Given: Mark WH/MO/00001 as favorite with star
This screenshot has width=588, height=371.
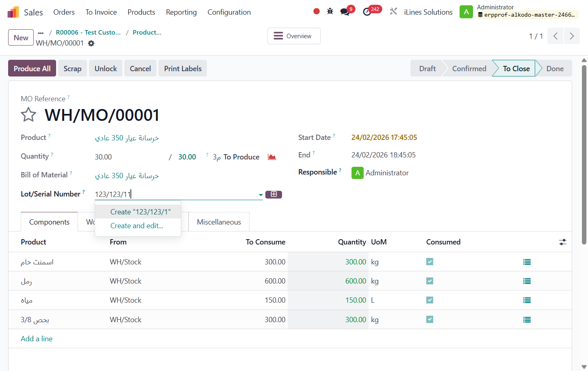Looking at the screenshot, I should [28, 115].
